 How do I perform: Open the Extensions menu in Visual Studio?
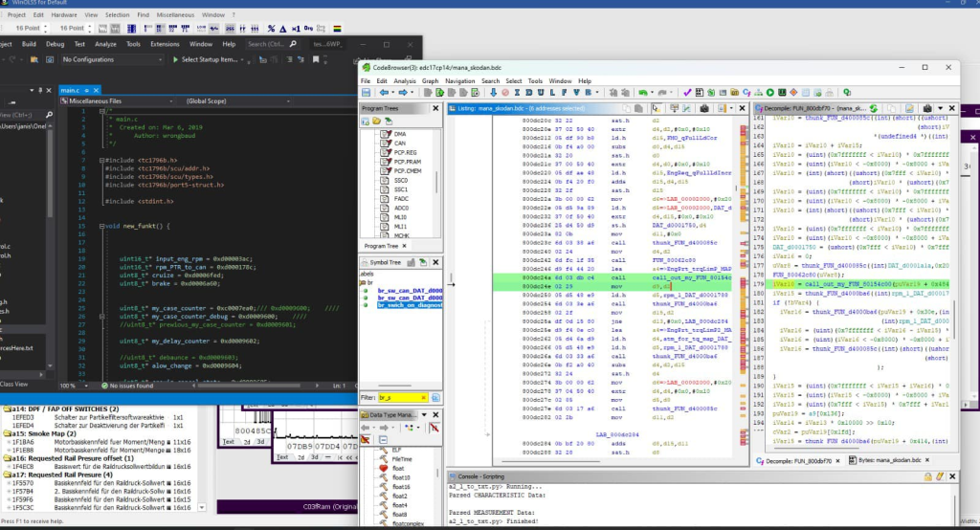coord(165,44)
